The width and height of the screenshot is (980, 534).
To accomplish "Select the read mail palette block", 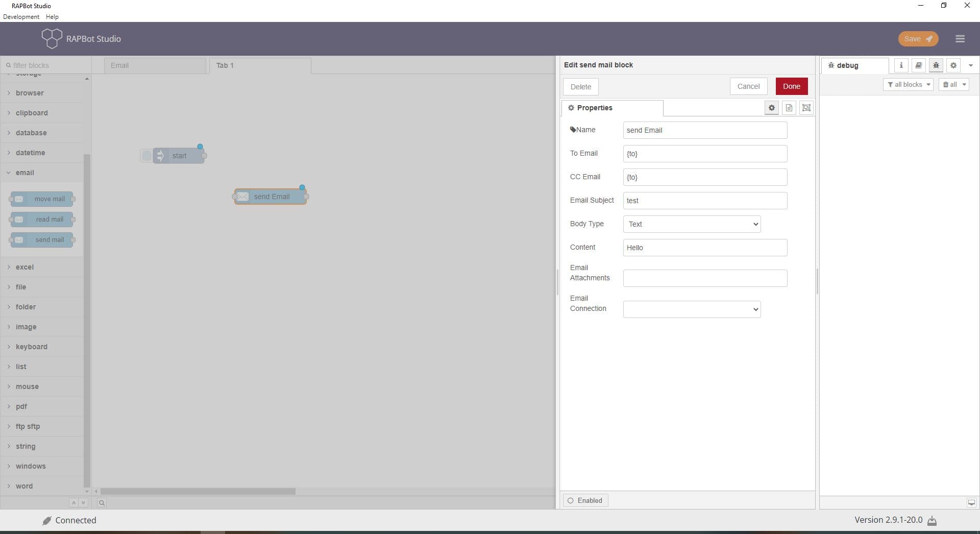I will (x=42, y=220).
